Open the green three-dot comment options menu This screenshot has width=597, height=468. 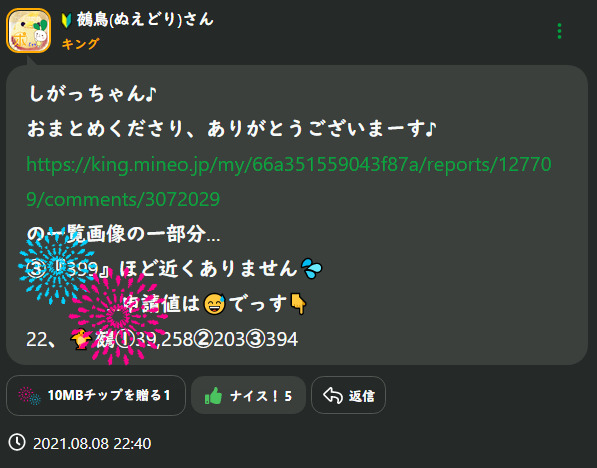pos(559,31)
